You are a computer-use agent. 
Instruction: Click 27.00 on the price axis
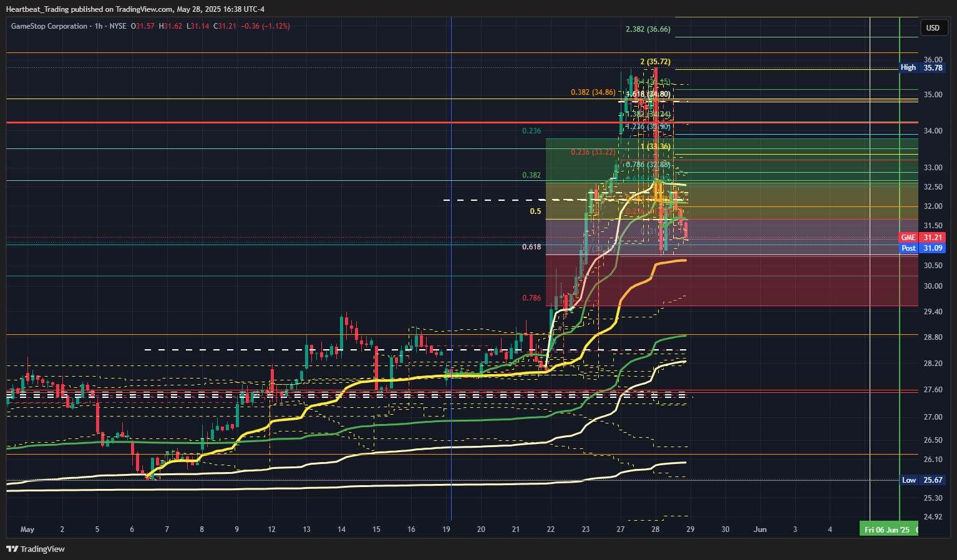(933, 417)
